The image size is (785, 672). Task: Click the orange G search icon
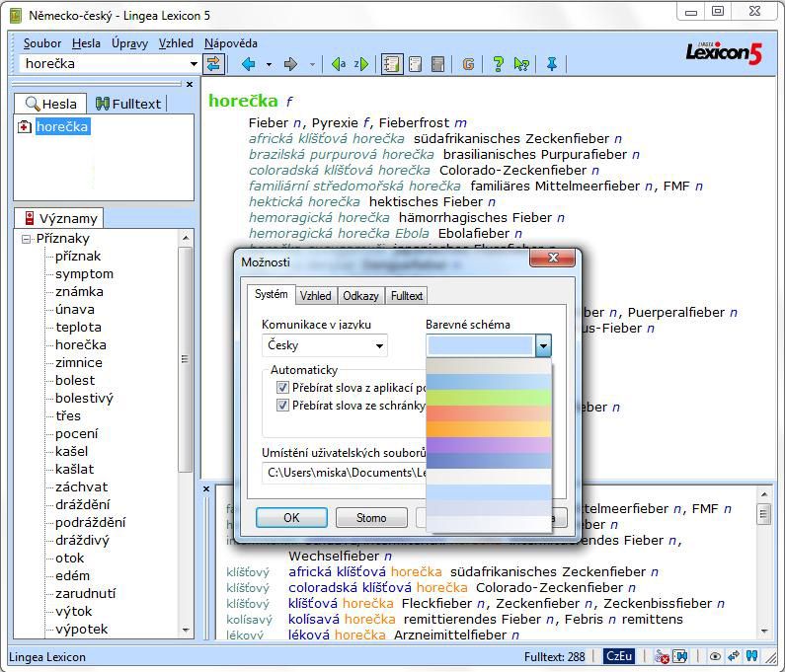(468, 64)
